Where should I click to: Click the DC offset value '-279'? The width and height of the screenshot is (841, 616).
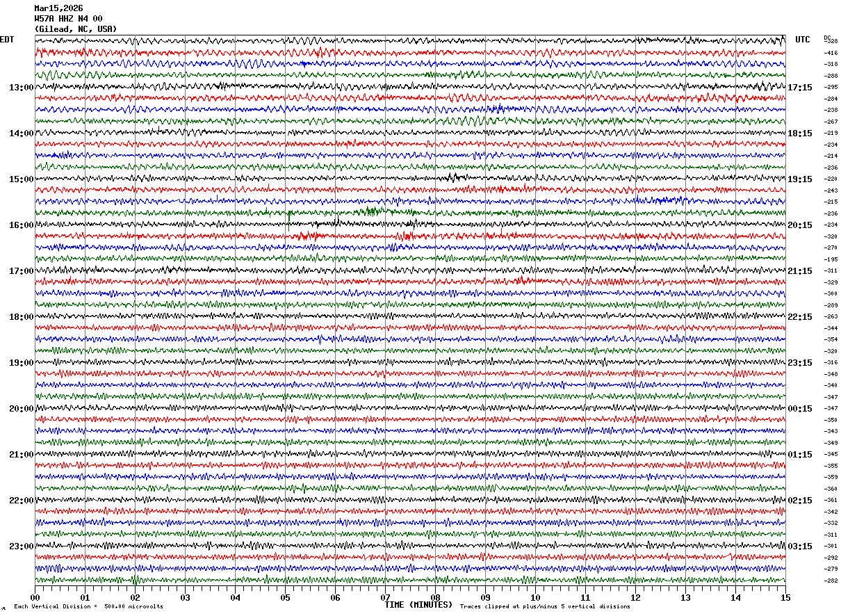[x=831, y=569]
